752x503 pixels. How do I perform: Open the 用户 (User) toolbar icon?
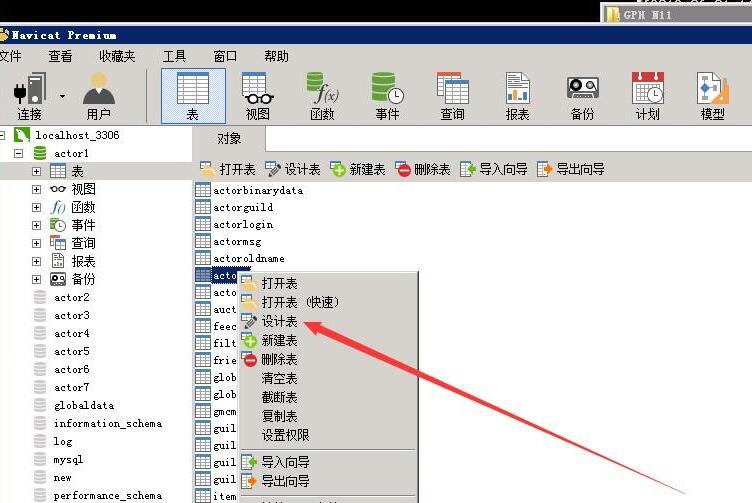pyautogui.click(x=98, y=94)
